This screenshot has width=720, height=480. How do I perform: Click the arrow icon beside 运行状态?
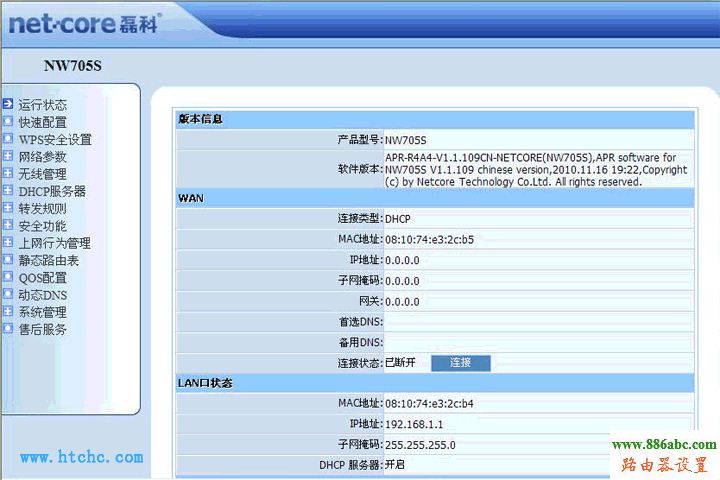point(7,104)
